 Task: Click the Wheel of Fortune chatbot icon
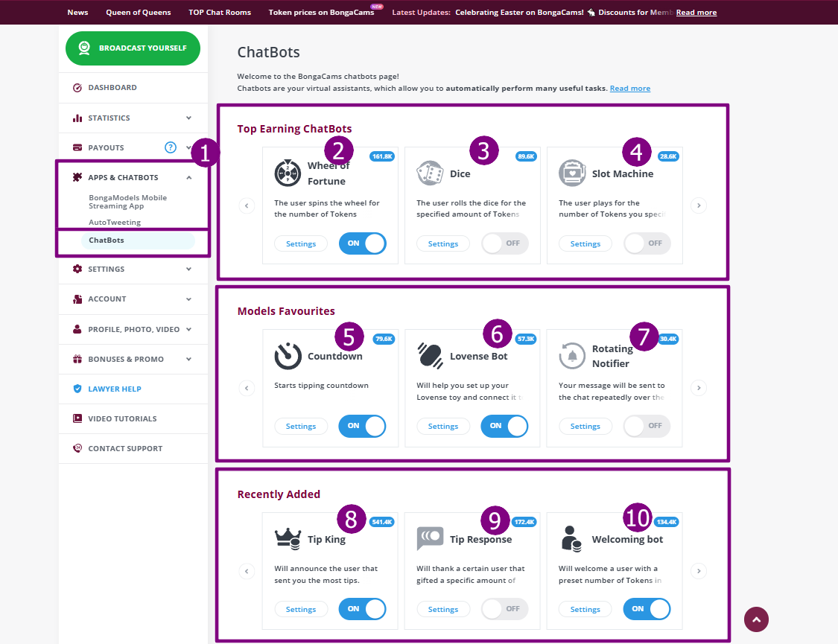coord(287,173)
